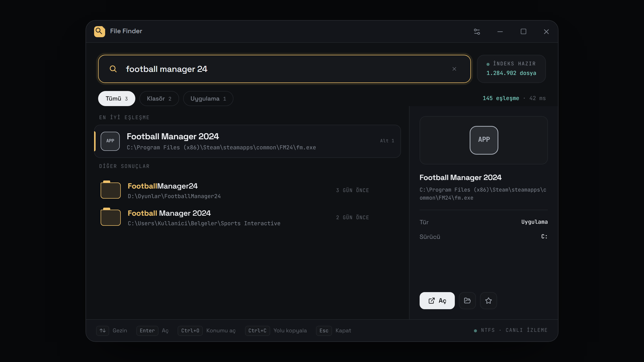Image resolution: width=644 pixels, height=362 pixels.
Task: Click the 'Alt 1' shortcut label
Action: (x=387, y=141)
